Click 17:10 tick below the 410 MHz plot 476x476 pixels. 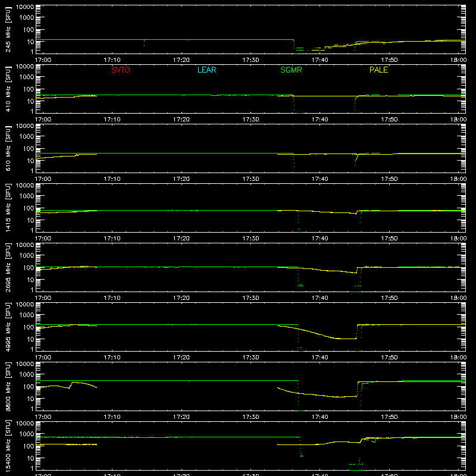click(112, 120)
